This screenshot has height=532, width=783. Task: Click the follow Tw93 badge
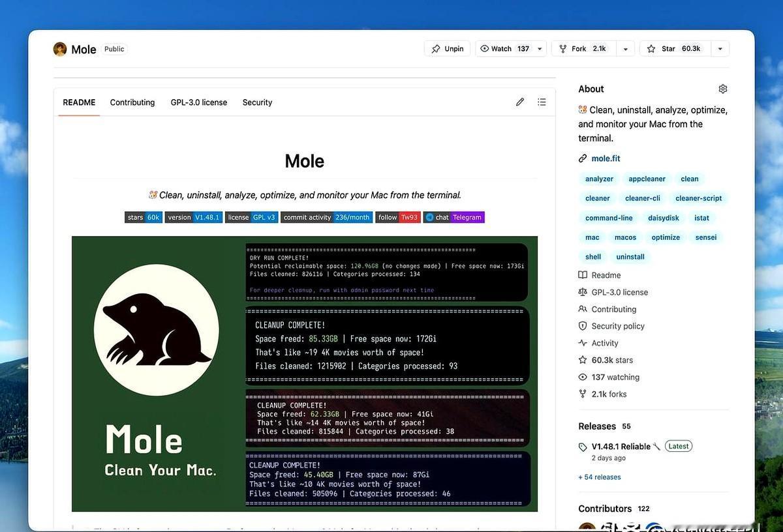397,217
